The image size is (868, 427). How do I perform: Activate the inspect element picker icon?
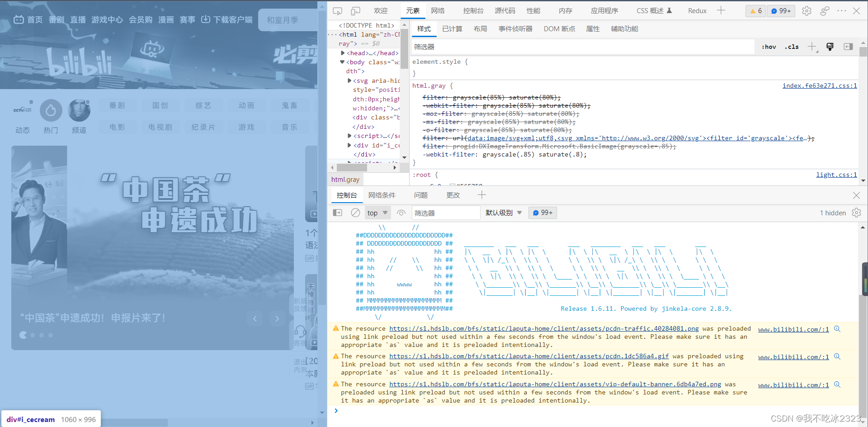(x=337, y=11)
